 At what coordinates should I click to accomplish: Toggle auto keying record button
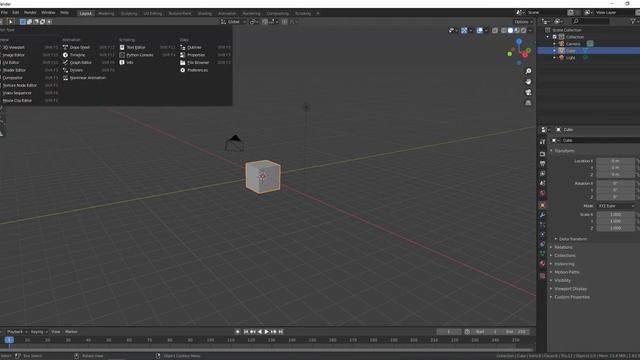238,332
